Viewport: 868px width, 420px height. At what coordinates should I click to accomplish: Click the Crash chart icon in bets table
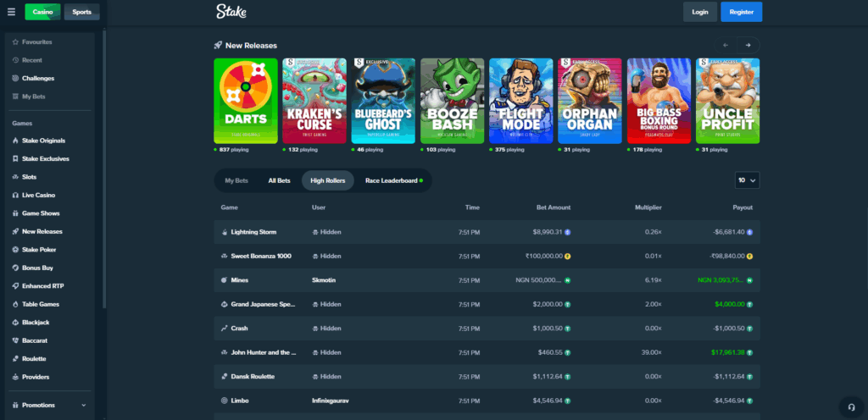coord(224,329)
